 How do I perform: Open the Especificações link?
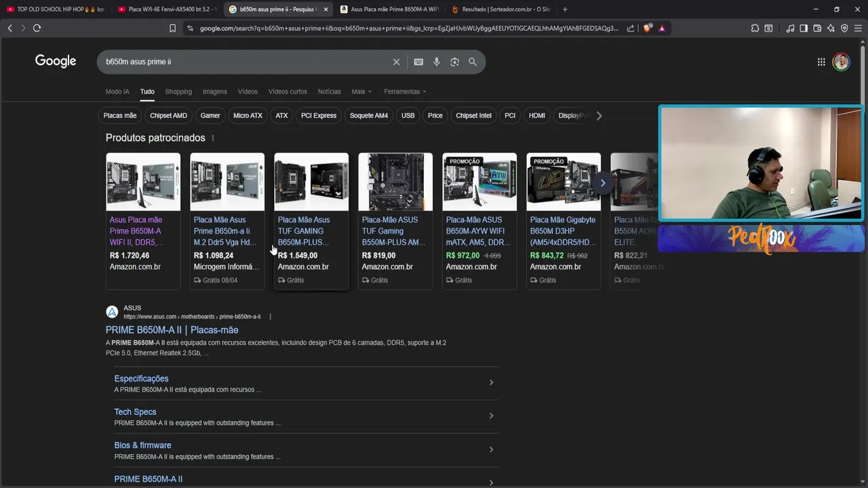point(141,379)
